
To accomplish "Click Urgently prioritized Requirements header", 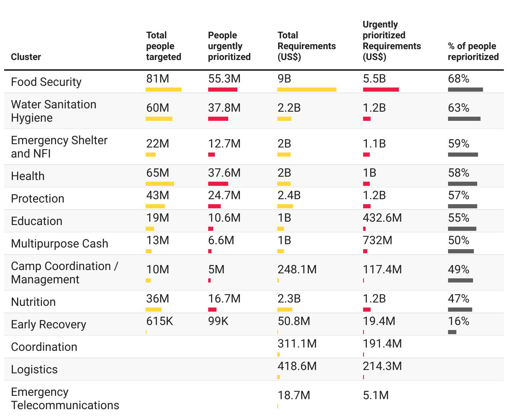I will pos(391,40).
